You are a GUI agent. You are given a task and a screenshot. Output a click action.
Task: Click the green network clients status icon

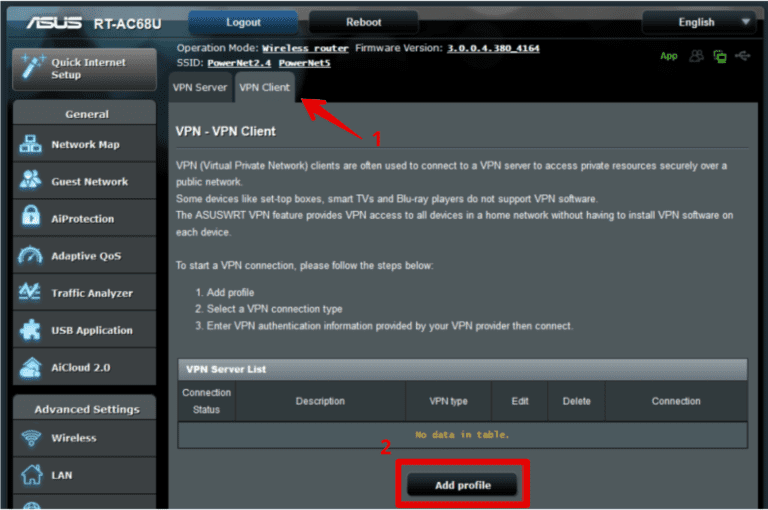[x=720, y=56]
